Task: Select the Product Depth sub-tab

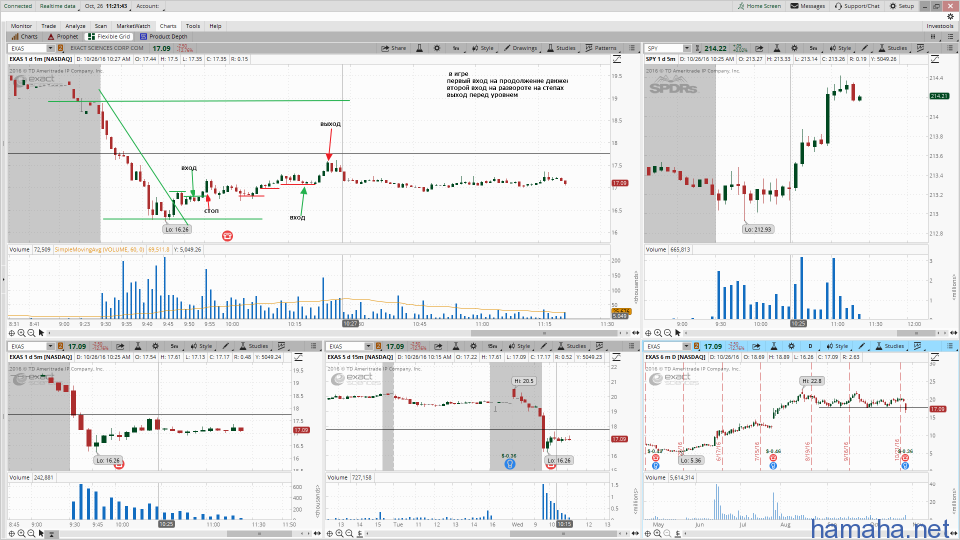Action: [x=163, y=37]
